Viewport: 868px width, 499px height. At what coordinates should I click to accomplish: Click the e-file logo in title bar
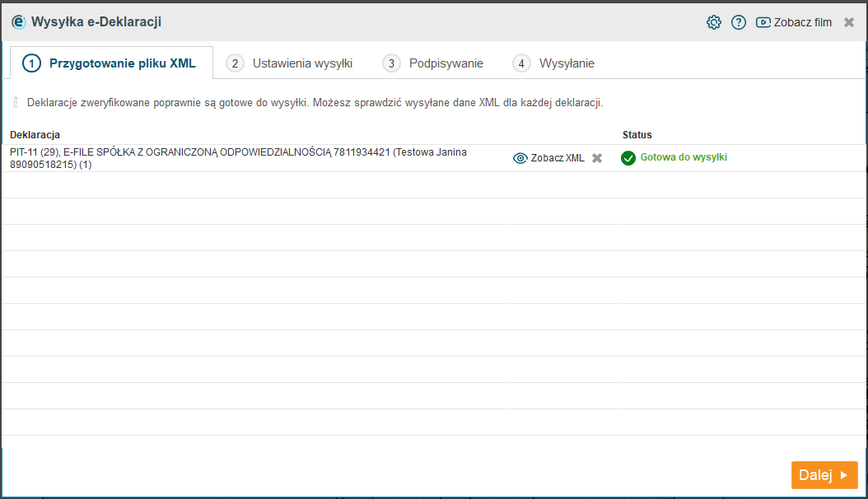pyautogui.click(x=18, y=22)
